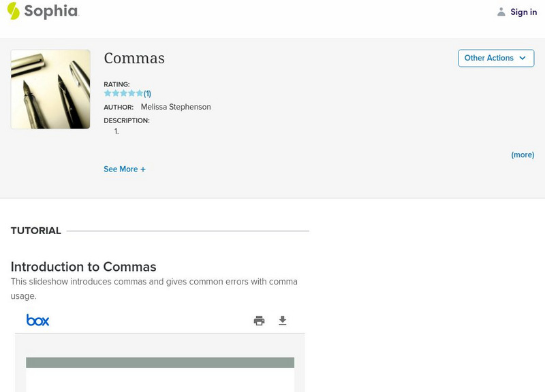The width and height of the screenshot is (545, 392).
Task: Click the Sophia leaf logo icon
Action: tap(14, 11)
